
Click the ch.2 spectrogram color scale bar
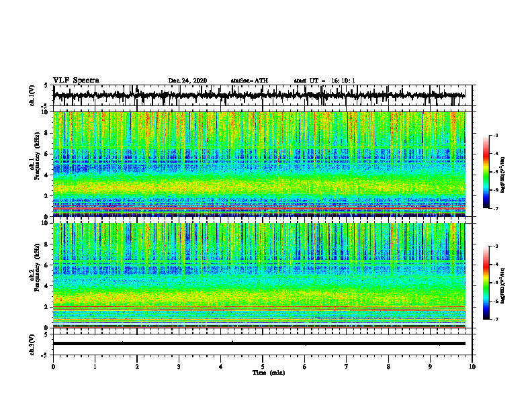coord(486,283)
